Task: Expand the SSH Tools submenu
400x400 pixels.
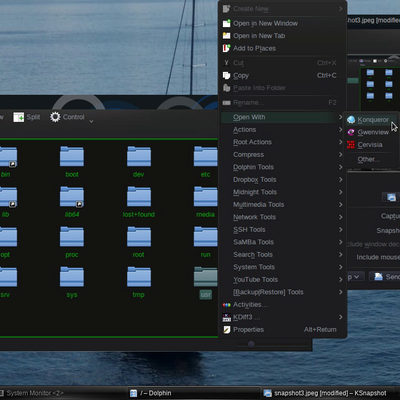Action: [282, 230]
